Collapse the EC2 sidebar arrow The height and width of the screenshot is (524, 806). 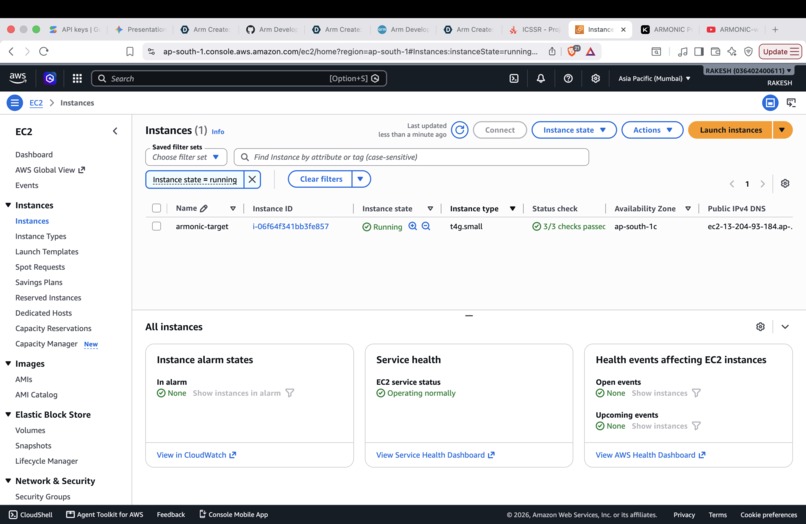115,131
